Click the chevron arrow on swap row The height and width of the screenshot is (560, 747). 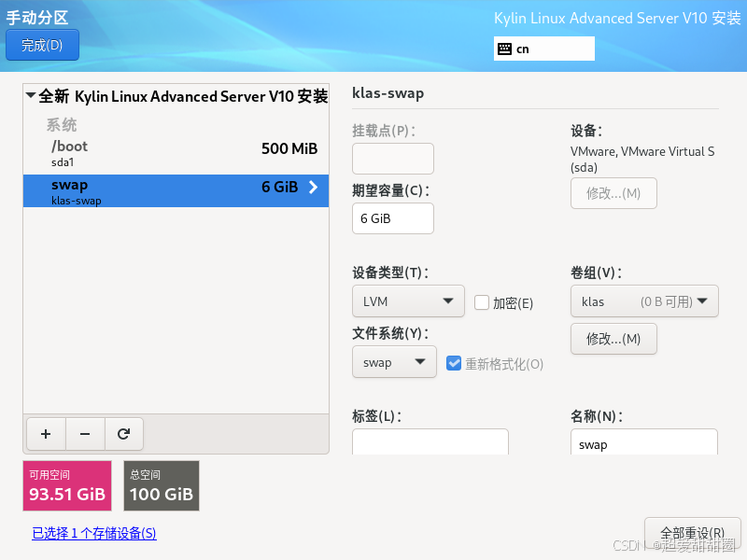coord(313,188)
